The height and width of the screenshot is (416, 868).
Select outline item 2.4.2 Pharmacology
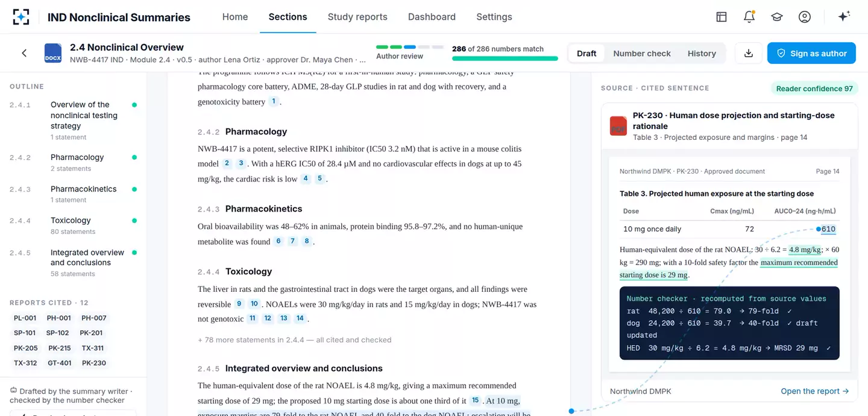click(x=73, y=162)
